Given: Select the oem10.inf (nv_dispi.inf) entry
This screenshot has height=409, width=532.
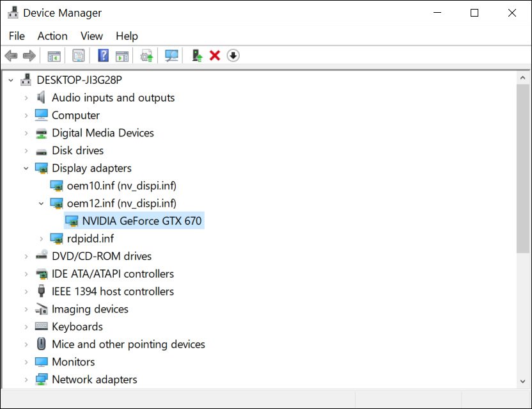Looking at the screenshot, I should point(121,186).
